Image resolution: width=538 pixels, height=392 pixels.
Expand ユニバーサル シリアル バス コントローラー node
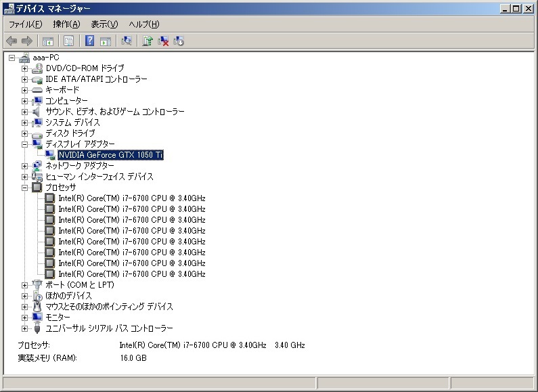(x=25, y=328)
